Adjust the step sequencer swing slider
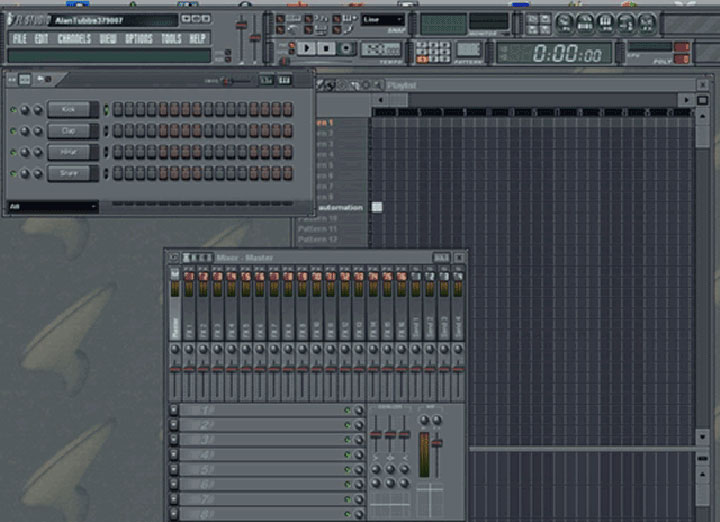The image size is (720, 522). coord(235,81)
